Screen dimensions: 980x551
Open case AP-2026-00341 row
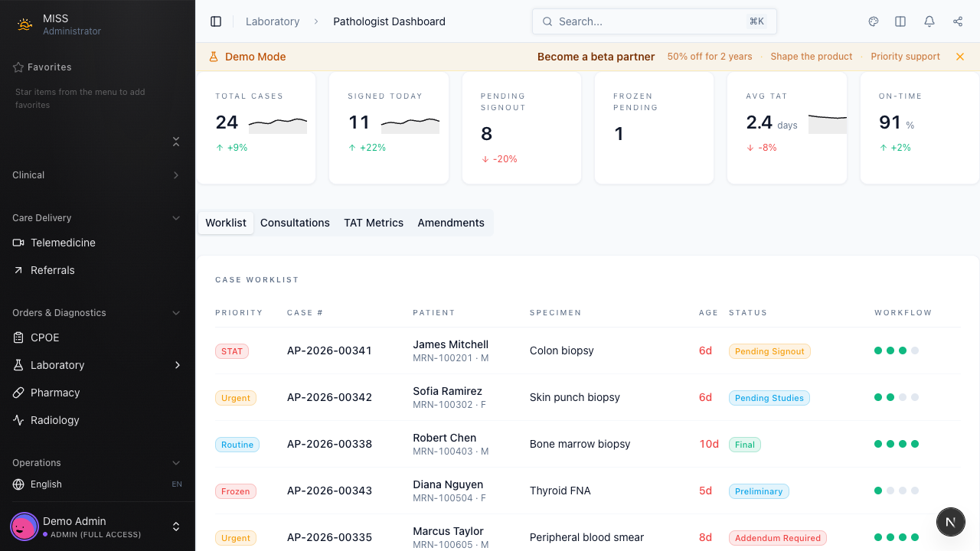click(x=329, y=350)
